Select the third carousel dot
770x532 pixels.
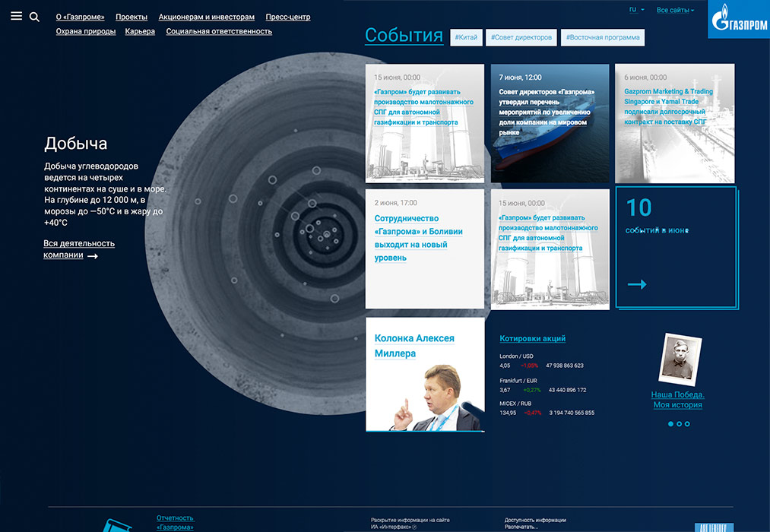pos(687,424)
